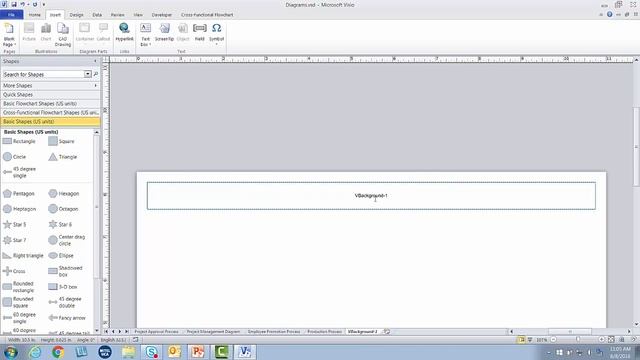
Task: Open PowerPoint from the taskbar
Action: click(x=198, y=352)
